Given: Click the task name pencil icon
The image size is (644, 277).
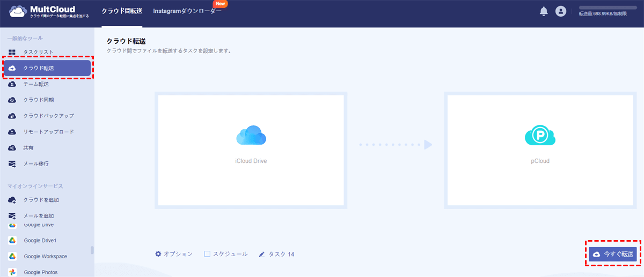Looking at the screenshot, I should coord(262,254).
